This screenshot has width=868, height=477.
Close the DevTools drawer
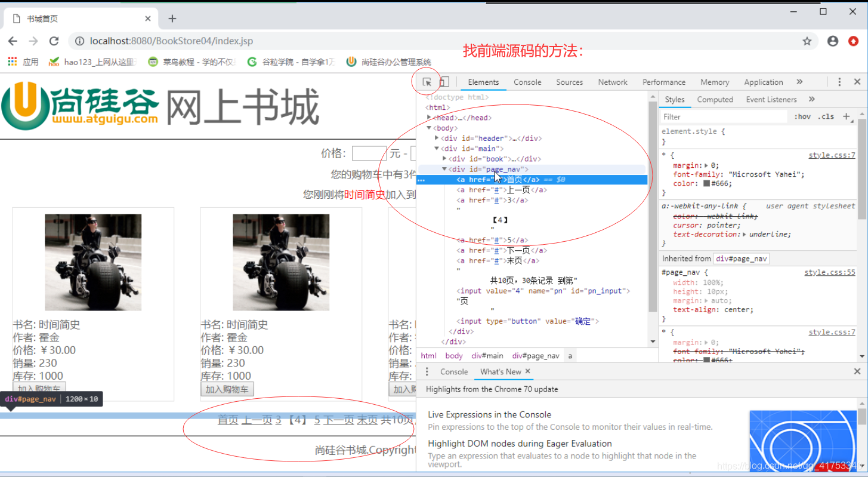[857, 371]
